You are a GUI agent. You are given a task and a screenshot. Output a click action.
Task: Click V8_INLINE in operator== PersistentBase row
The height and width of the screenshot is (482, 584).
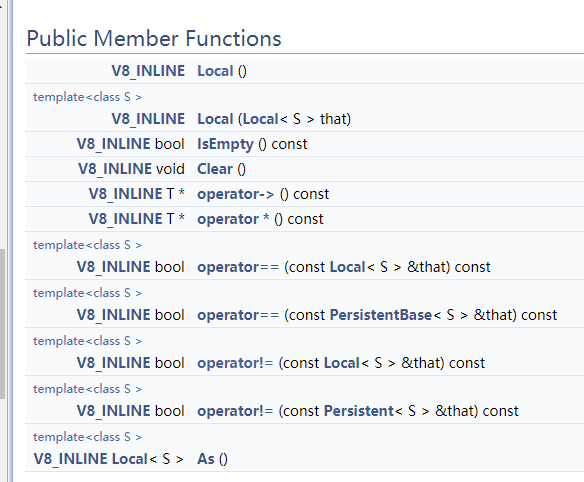[114, 315]
